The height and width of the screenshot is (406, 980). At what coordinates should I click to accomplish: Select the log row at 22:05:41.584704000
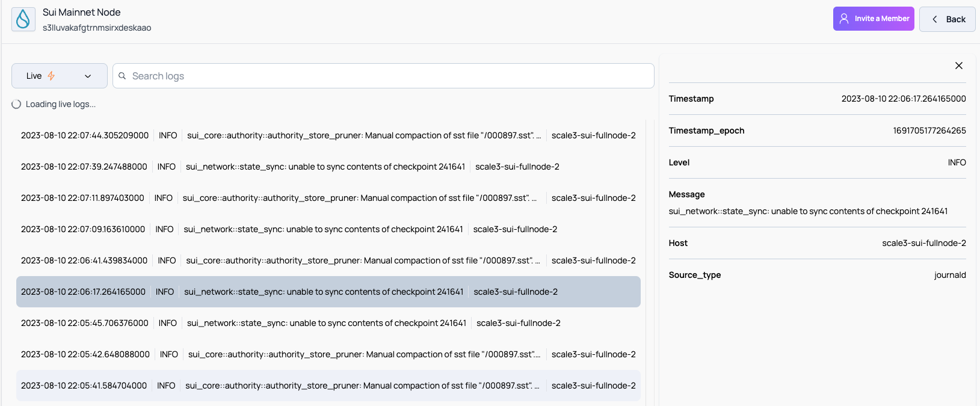[328, 386]
